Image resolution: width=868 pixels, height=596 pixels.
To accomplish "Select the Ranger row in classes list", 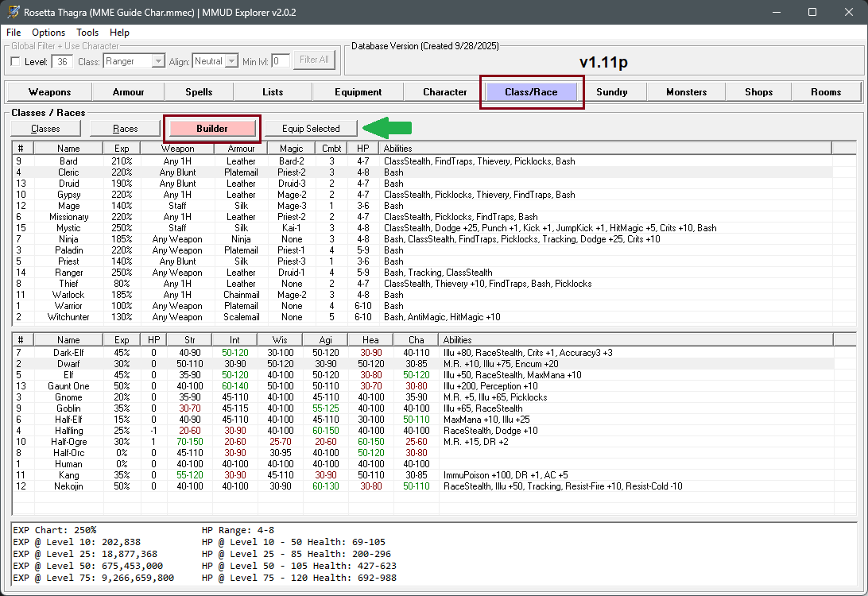I will (68, 273).
